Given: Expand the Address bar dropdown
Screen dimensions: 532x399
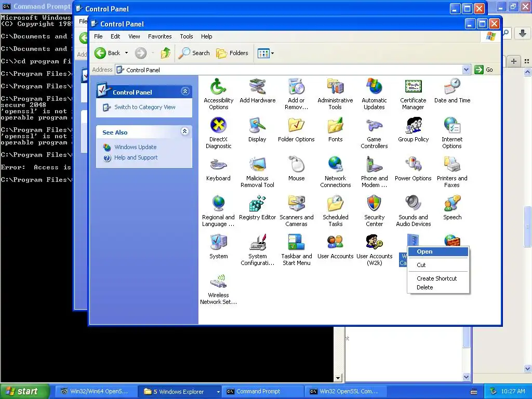Looking at the screenshot, I should pos(466,70).
